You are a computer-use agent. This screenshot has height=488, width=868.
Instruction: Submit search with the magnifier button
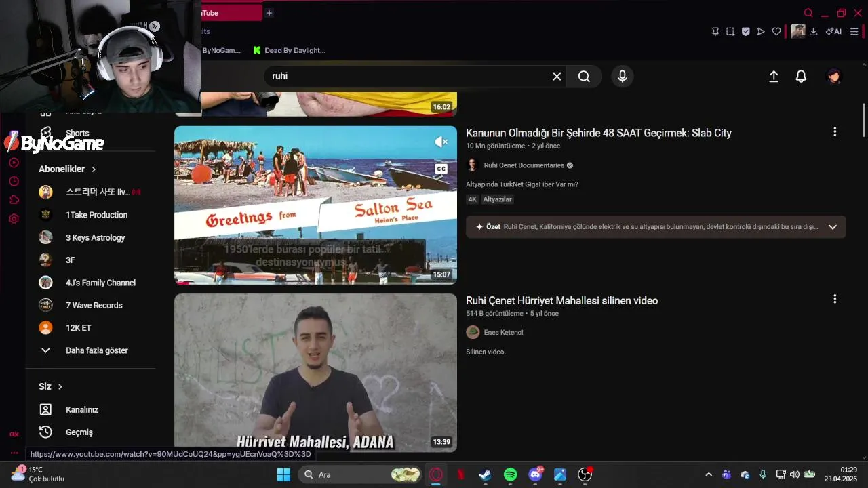pyautogui.click(x=584, y=77)
